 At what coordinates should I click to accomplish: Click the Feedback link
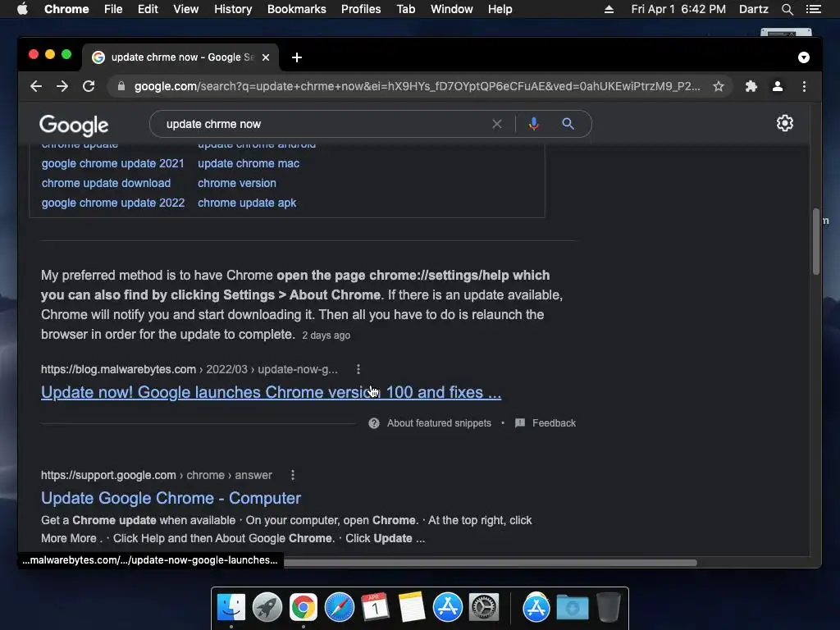point(554,423)
